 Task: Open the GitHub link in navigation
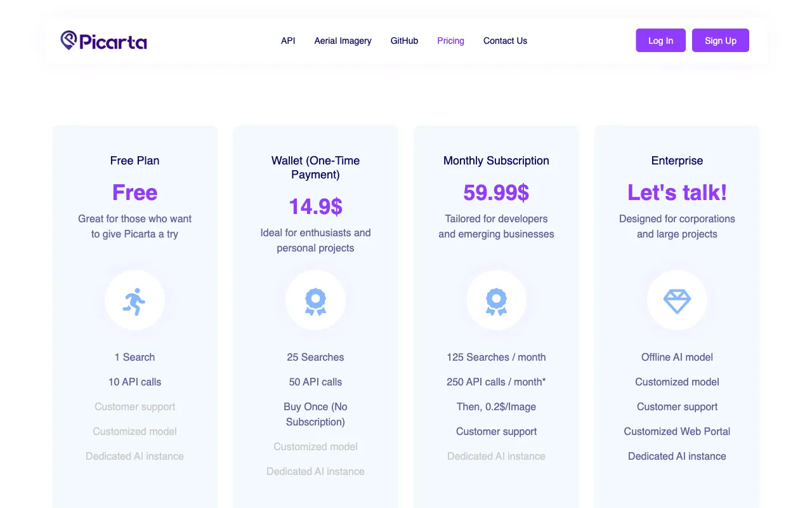(x=404, y=41)
